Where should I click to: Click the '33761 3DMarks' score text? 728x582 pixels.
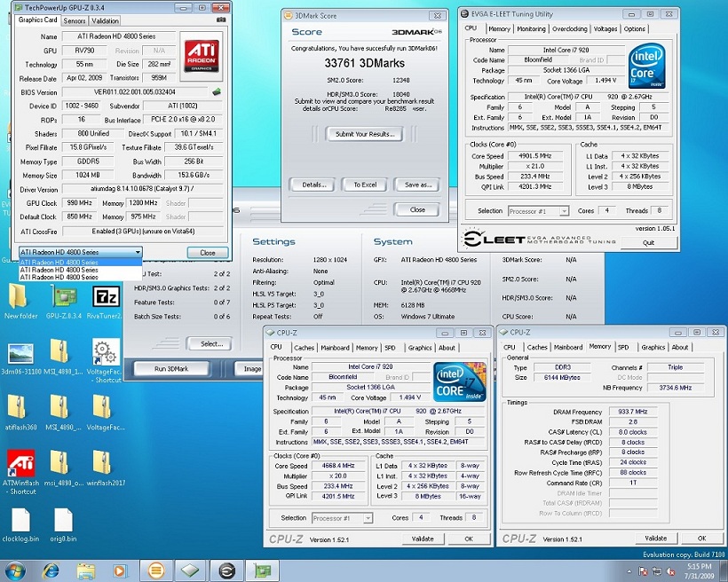[365, 63]
